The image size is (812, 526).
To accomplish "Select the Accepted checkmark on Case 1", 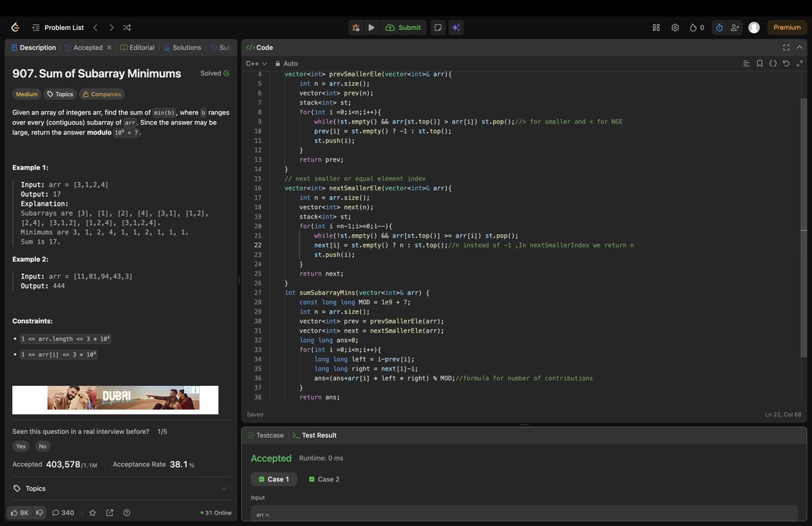I will pos(263,479).
